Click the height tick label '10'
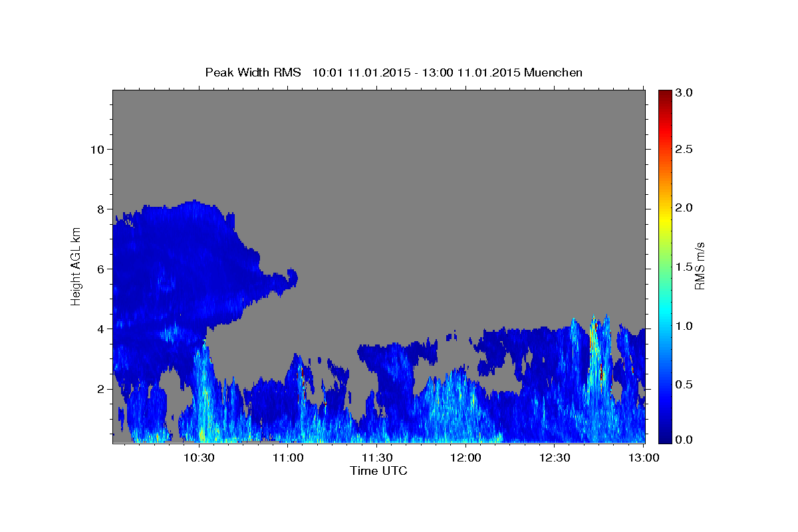This screenshot has height=532, width=798. 98,149
